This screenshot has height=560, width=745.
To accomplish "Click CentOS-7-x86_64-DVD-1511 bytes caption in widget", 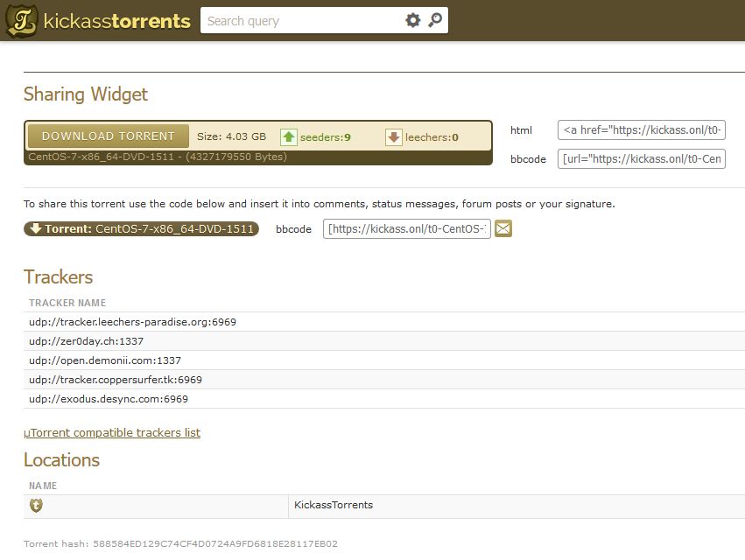I will 158,157.
